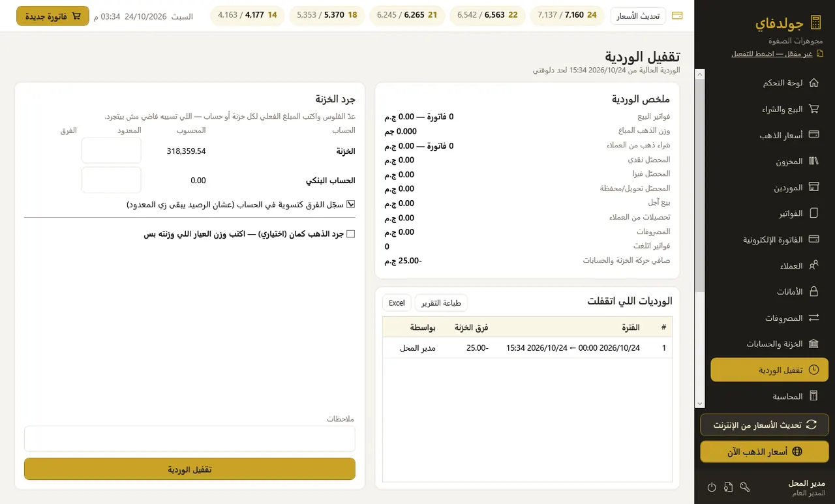Enable the جرد الدهب كمان checkbox

coord(351,234)
